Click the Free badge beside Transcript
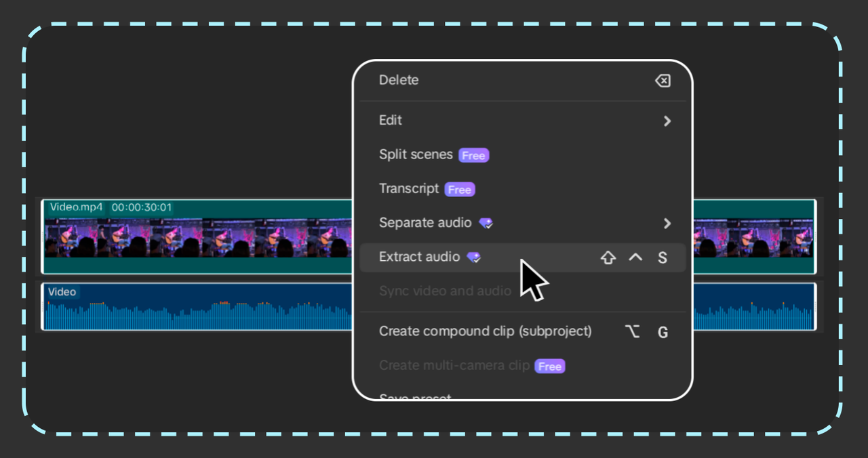The width and height of the screenshot is (868, 458). tap(459, 190)
